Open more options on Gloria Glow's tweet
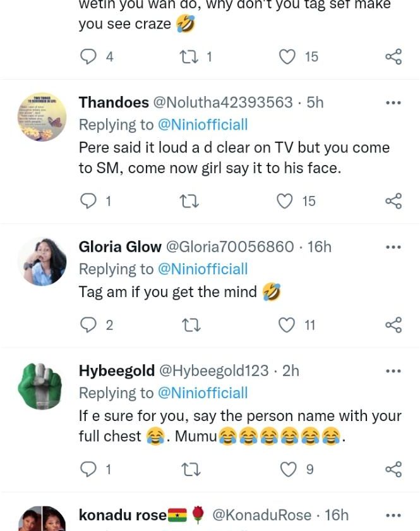Viewport: 420px width, 531px height. [393, 247]
